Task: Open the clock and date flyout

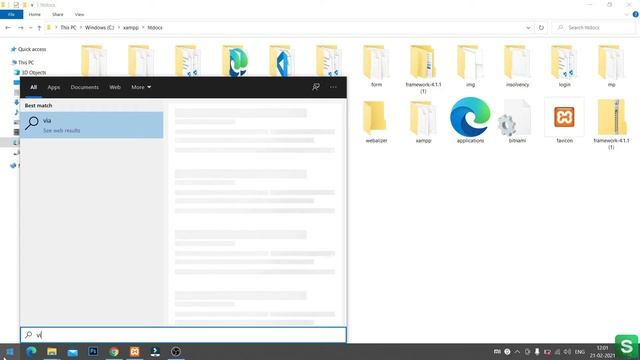Action: (x=602, y=351)
